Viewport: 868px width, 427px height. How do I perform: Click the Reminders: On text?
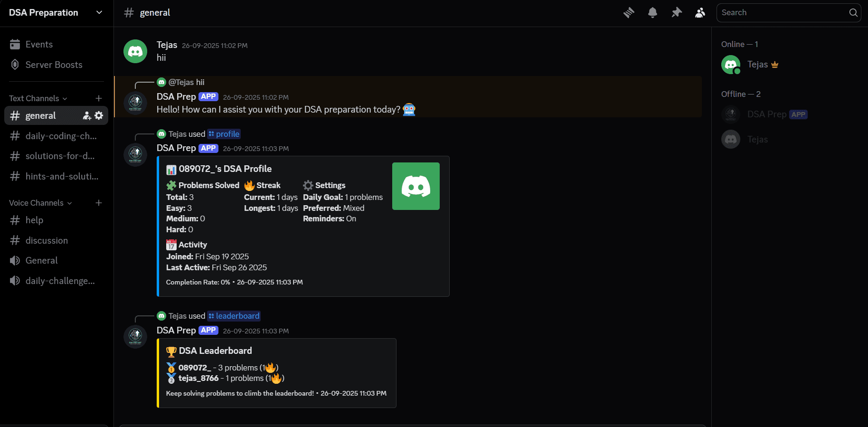tap(330, 218)
